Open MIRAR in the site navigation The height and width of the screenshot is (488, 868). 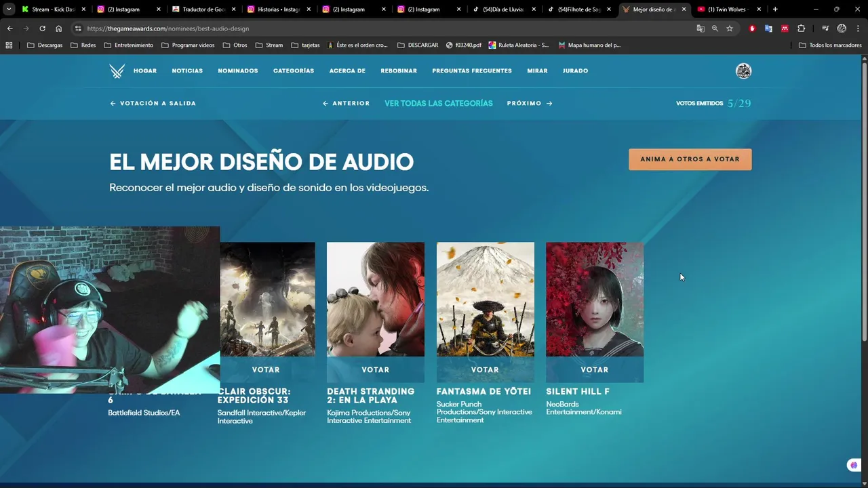(x=537, y=71)
